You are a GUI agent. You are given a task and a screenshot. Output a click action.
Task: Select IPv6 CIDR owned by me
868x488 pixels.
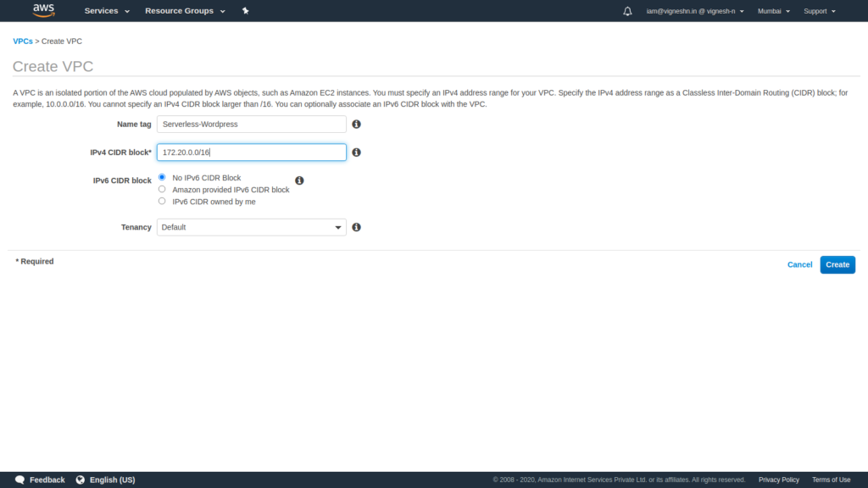162,201
